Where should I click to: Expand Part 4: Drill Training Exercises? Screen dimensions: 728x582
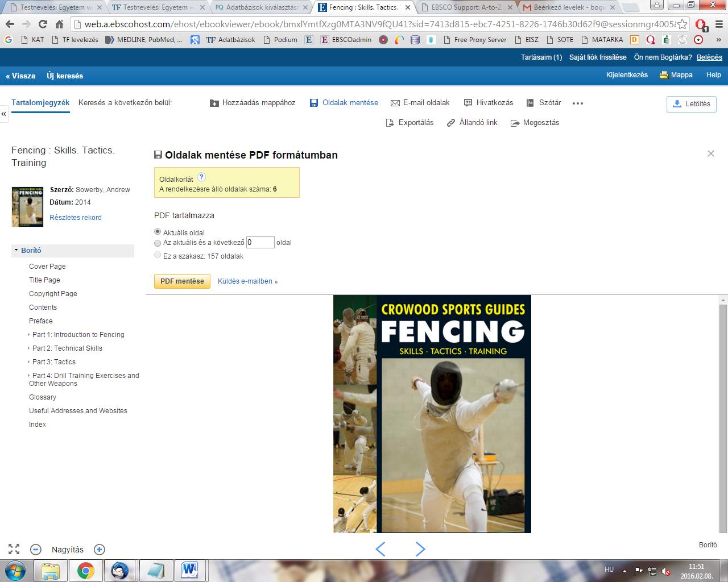click(x=28, y=376)
